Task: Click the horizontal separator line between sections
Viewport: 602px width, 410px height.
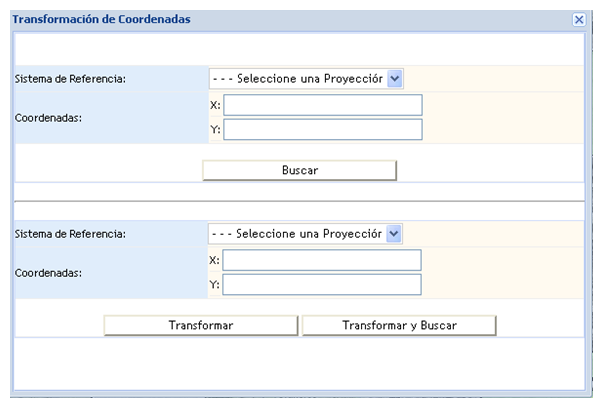Action: click(x=299, y=201)
